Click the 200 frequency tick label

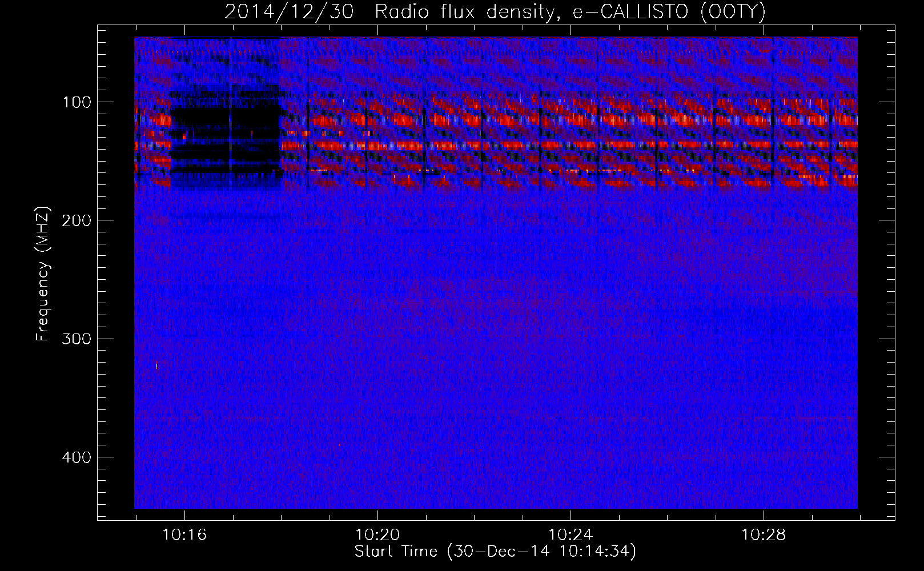point(77,221)
